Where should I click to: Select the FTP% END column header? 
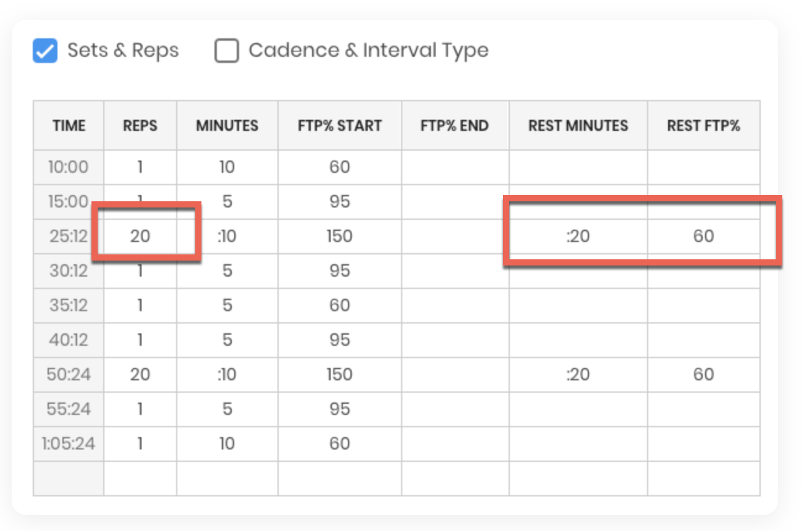pos(455,125)
